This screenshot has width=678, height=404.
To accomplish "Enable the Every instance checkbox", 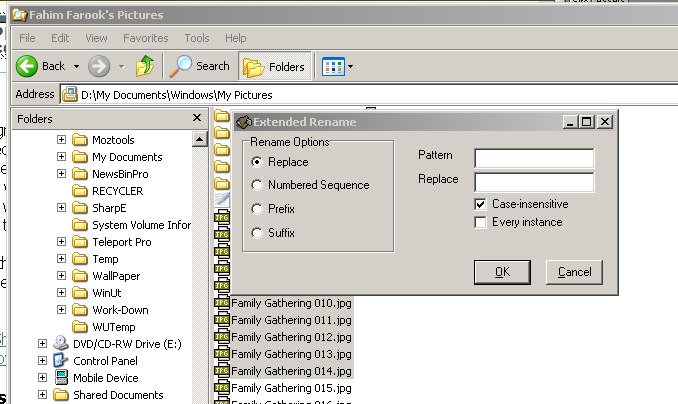I will [x=480, y=222].
